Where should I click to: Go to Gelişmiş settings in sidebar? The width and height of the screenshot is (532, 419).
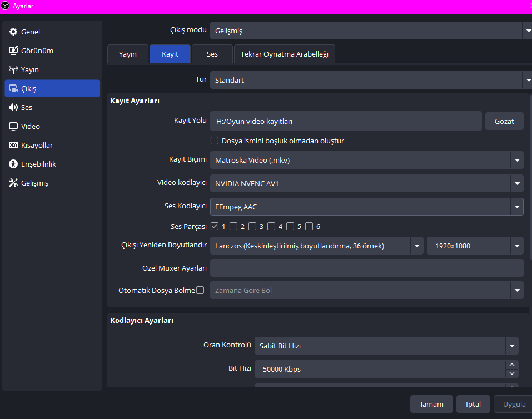pos(52,183)
